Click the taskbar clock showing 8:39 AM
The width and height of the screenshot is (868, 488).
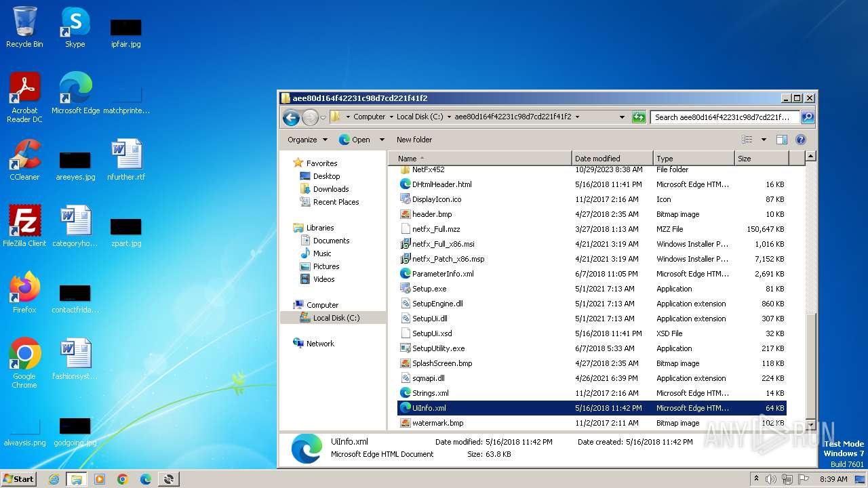point(833,479)
